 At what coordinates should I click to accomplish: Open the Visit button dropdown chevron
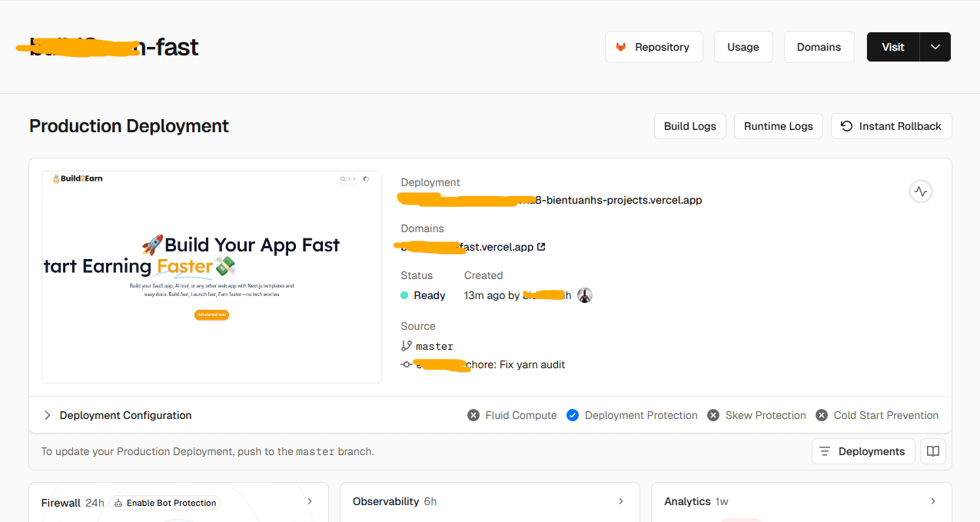click(935, 46)
